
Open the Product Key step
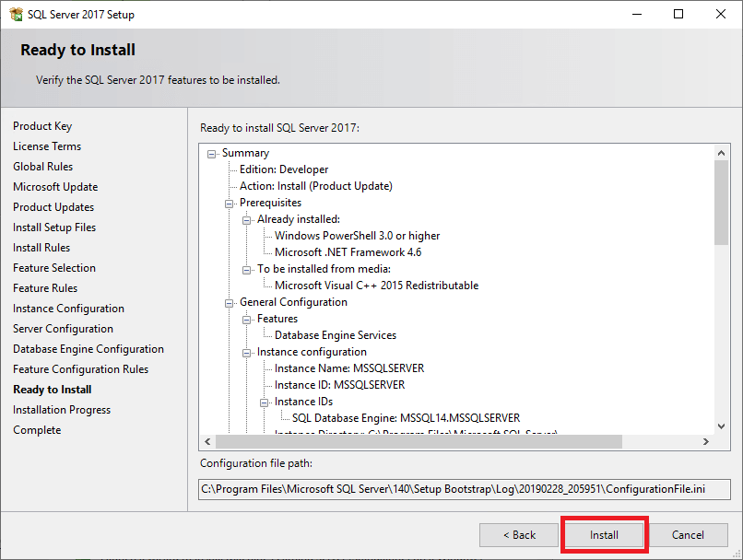click(42, 126)
